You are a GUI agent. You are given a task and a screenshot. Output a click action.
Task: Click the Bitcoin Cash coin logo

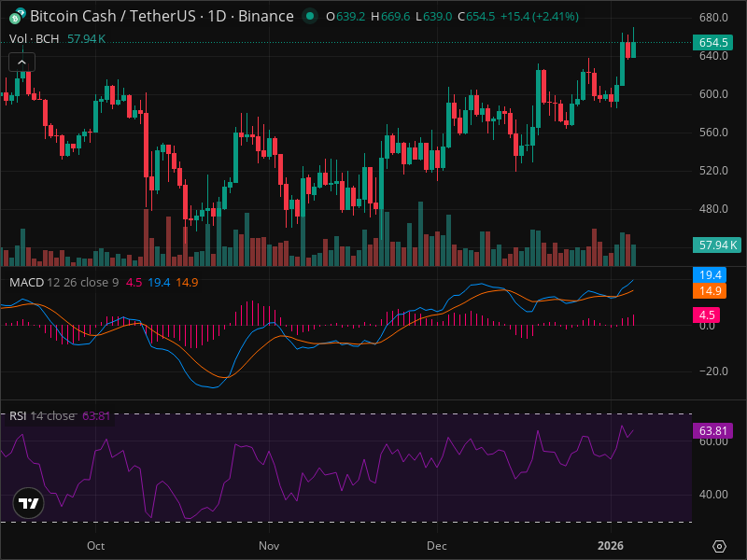click(x=17, y=16)
